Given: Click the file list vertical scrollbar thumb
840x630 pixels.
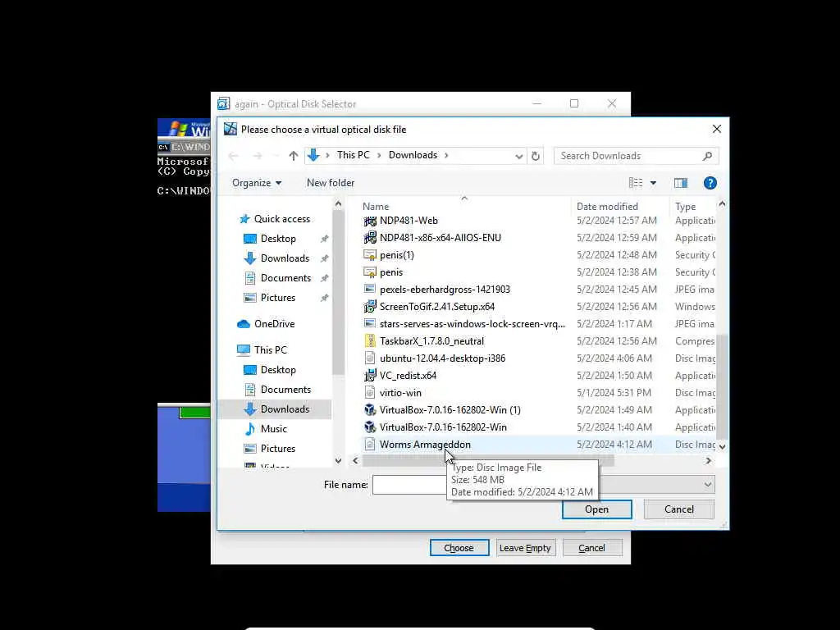Looking at the screenshot, I should pyautogui.click(x=722, y=386).
